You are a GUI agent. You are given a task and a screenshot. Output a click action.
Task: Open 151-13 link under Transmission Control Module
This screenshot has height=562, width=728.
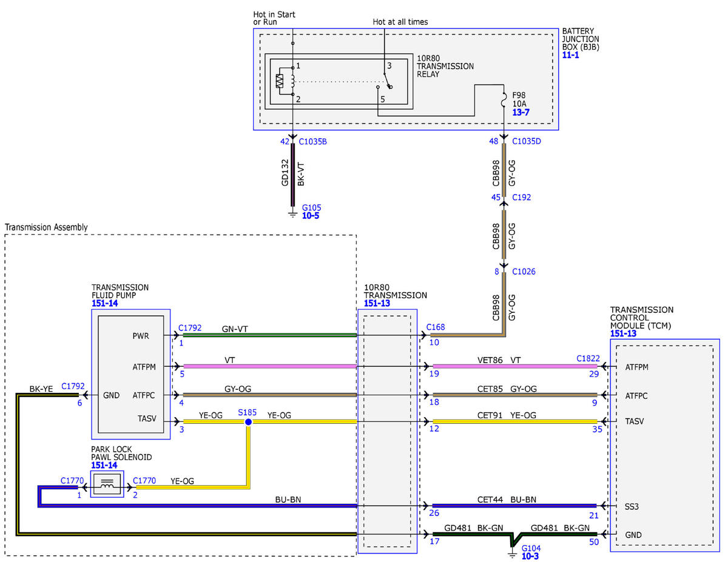623,333
